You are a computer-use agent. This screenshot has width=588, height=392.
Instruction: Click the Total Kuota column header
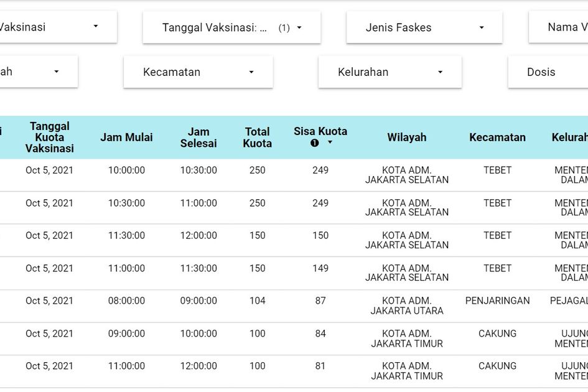(x=257, y=138)
